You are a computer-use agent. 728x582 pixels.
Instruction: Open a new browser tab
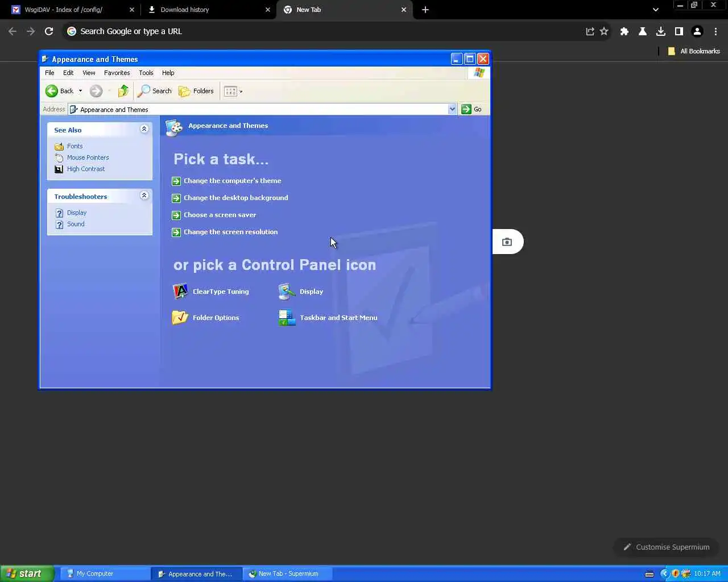[x=425, y=10]
